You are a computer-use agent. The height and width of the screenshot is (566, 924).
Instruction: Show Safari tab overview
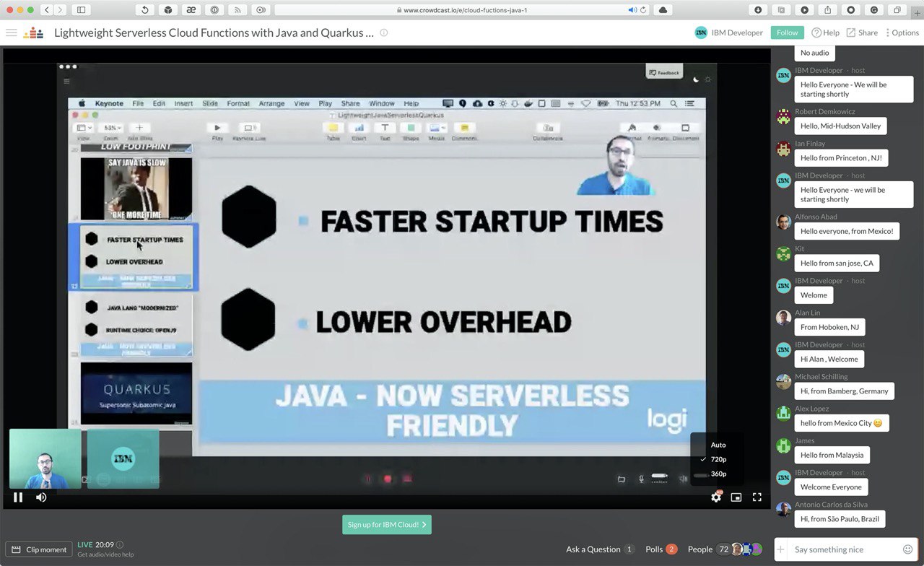[897, 9]
